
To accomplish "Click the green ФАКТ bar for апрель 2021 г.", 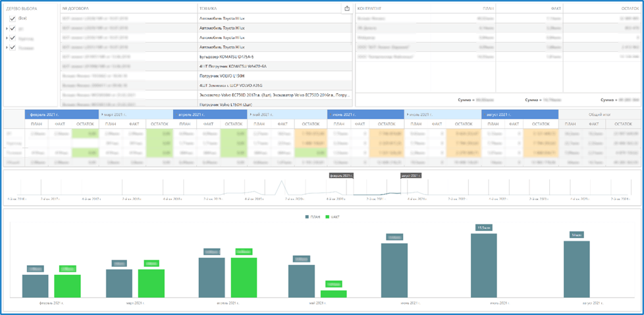I will (244, 278).
